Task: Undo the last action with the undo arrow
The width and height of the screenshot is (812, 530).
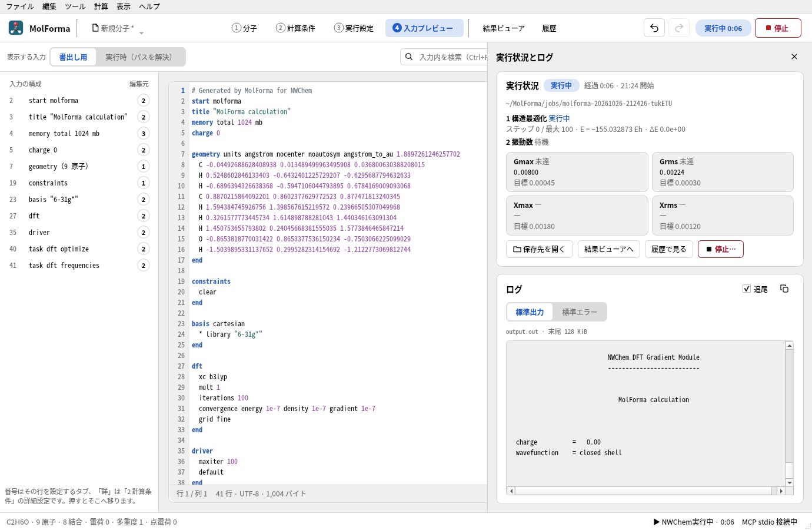Action: click(654, 28)
